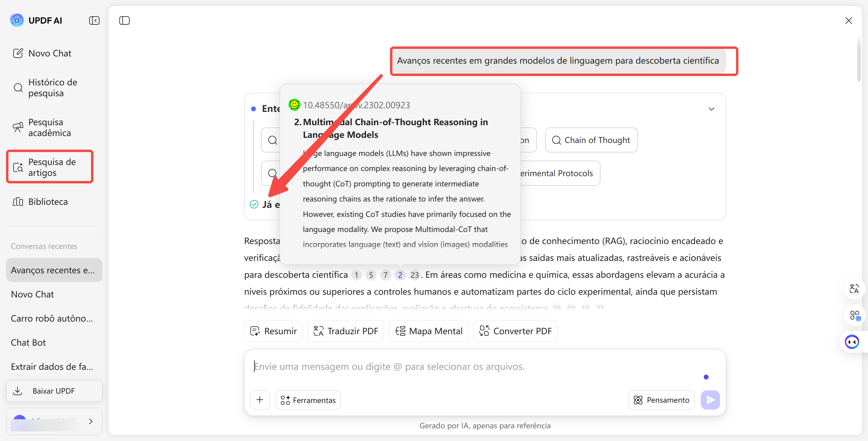The image size is (868, 441).
Task: Collapse the search understanding panel chevron
Action: (x=711, y=109)
